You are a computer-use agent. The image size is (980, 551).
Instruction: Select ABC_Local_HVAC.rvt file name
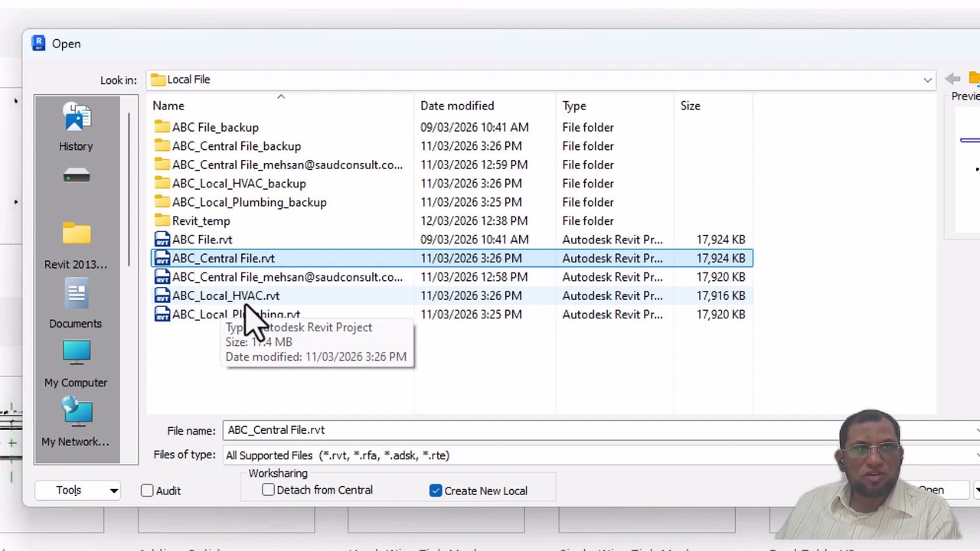[x=226, y=295]
